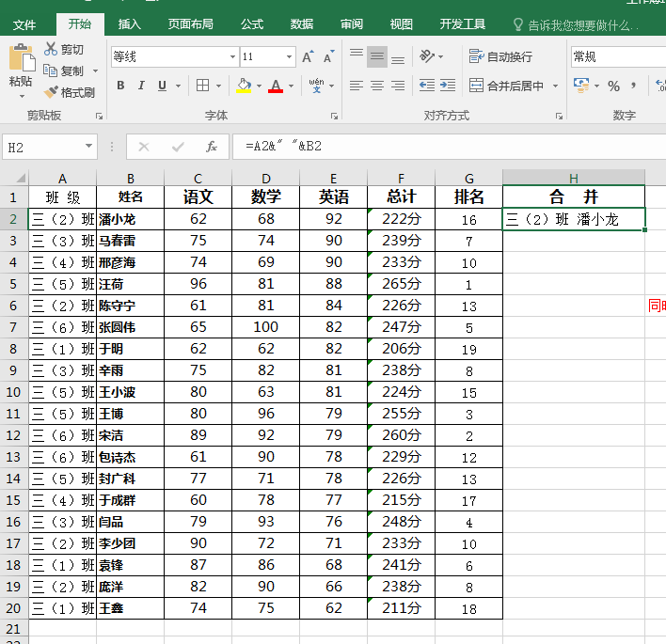
Task: Toggle underline formatting
Action: tap(162, 86)
